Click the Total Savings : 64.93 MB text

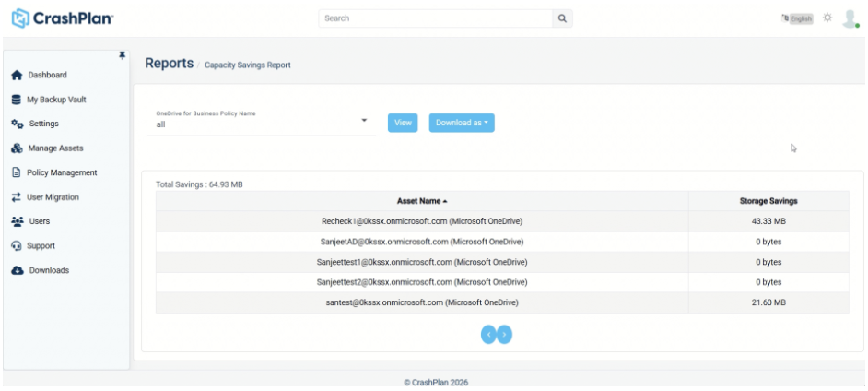point(199,184)
